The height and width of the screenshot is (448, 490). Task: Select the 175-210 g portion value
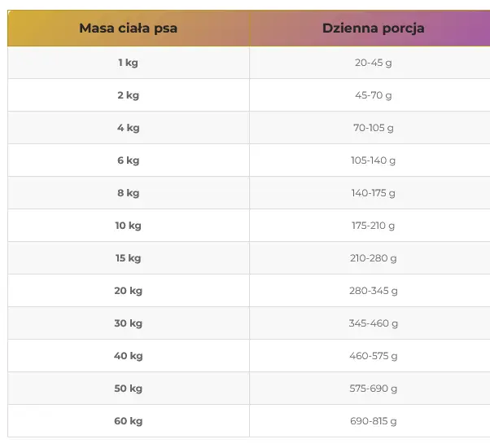coord(373,226)
